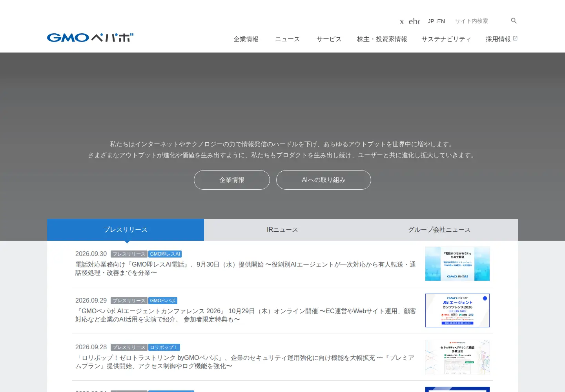The height and width of the screenshot is (392, 565).
Task: Click the date 2026.09.28
Action: 91,347
